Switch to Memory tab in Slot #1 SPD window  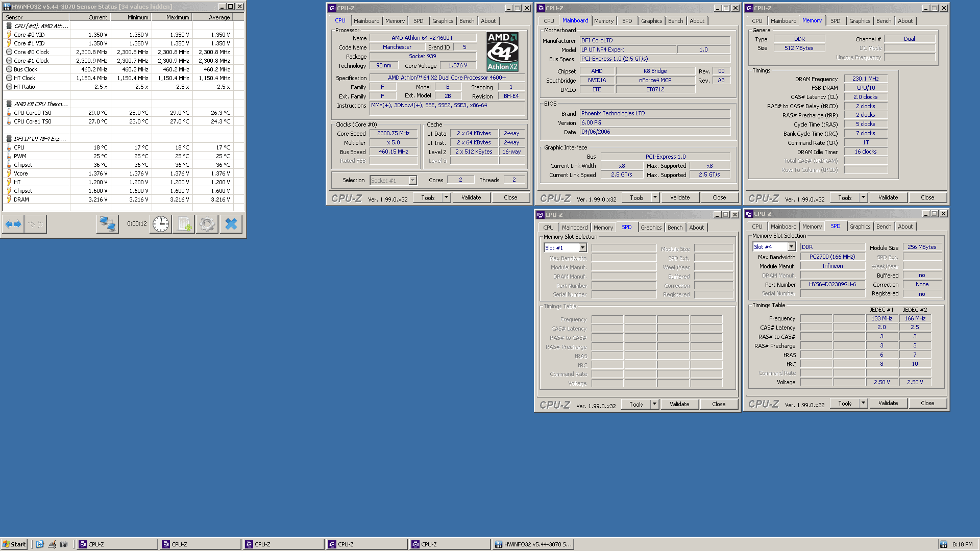click(603, 228)
